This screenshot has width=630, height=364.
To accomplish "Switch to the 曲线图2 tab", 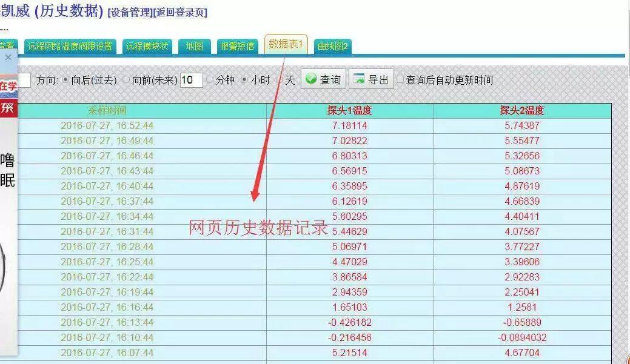I will pos(332,47).
